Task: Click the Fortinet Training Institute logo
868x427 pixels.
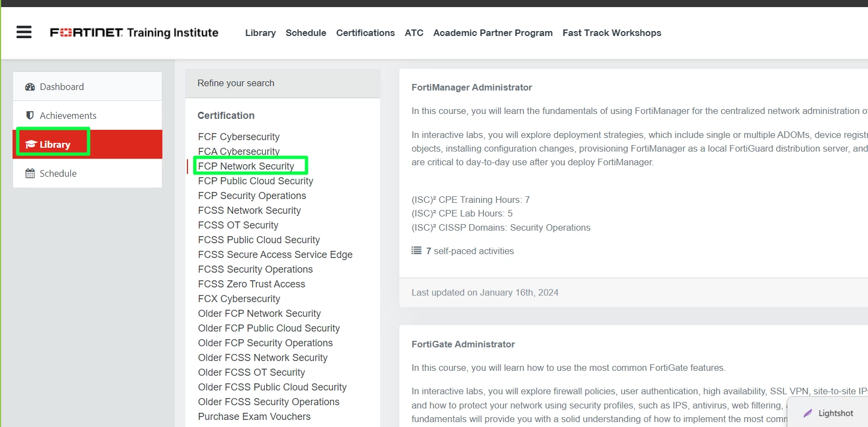Action: tap(134, 33)
